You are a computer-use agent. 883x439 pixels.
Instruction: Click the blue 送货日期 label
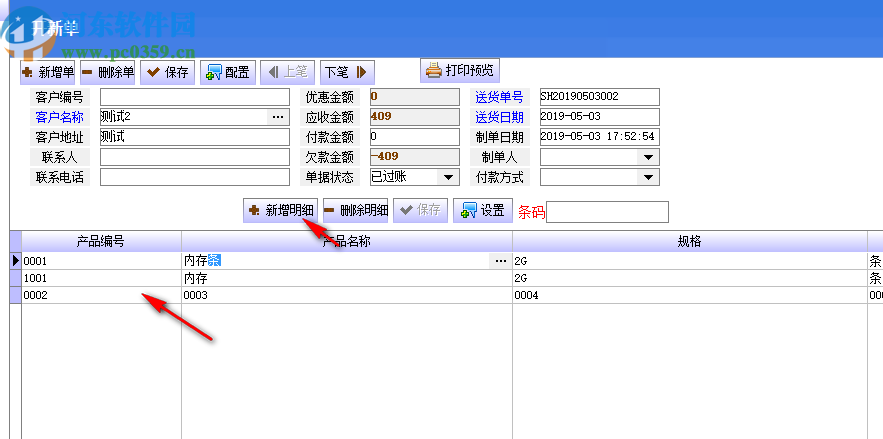coord(499,117)
